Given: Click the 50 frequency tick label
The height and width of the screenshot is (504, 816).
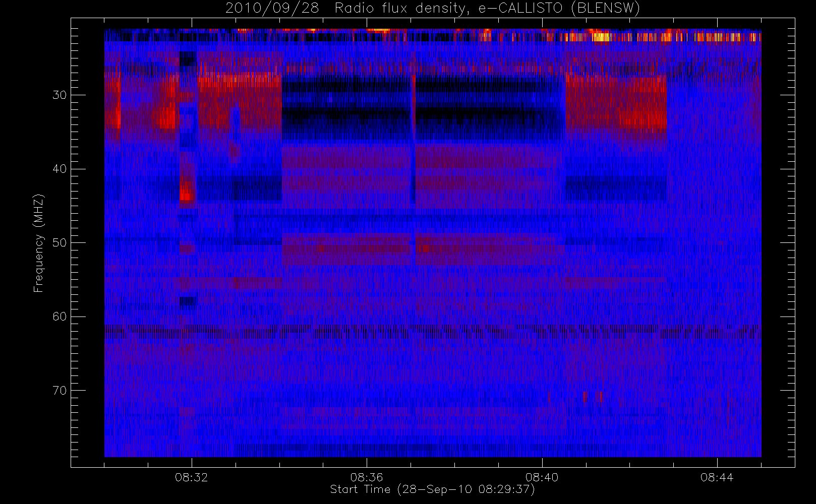Looking at the screenshot, I should coord(60,242).
